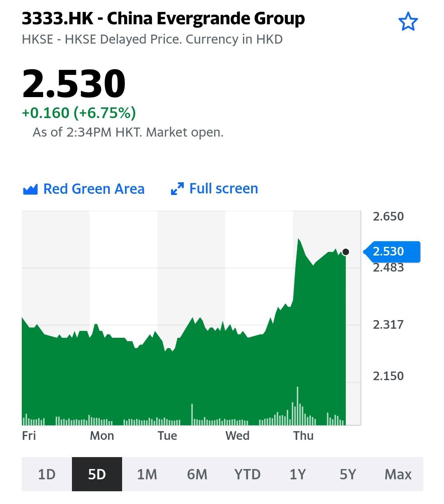This screenshot has height=504, width=444.
Task: Click the +0.160 (+6.75%) change text
Action: tap(79, 113)
